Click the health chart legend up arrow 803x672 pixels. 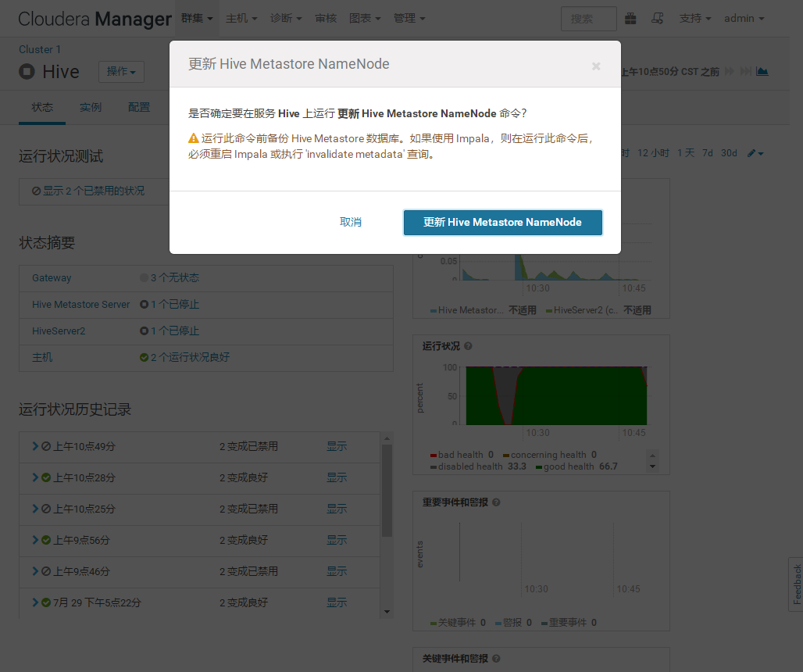click(x=652, y=456)
